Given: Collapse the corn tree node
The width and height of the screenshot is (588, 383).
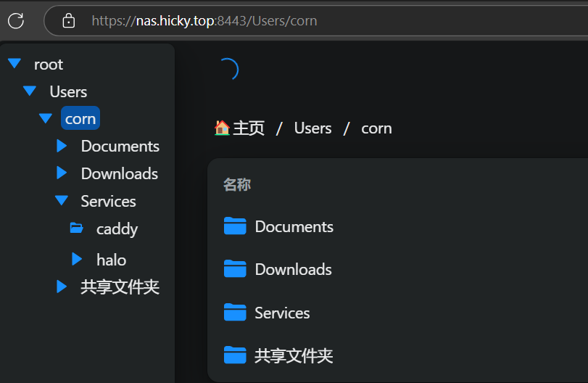Looking at the screenshot, I should (x=46, y=118).
